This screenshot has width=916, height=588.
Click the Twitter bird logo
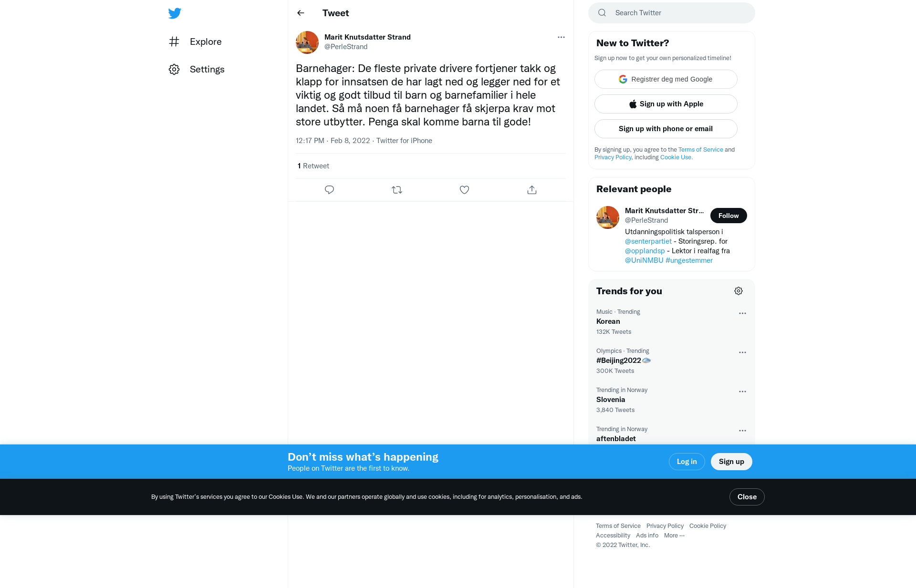pos(175,13)
